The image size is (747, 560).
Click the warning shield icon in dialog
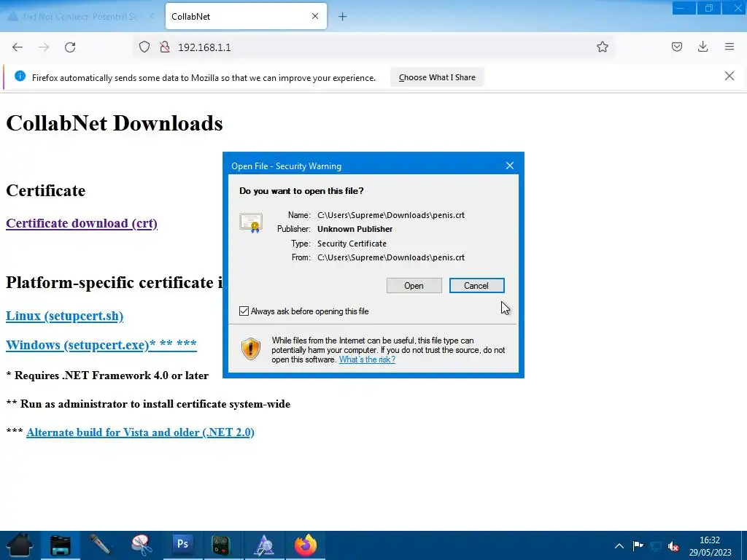tap(251, 349)
